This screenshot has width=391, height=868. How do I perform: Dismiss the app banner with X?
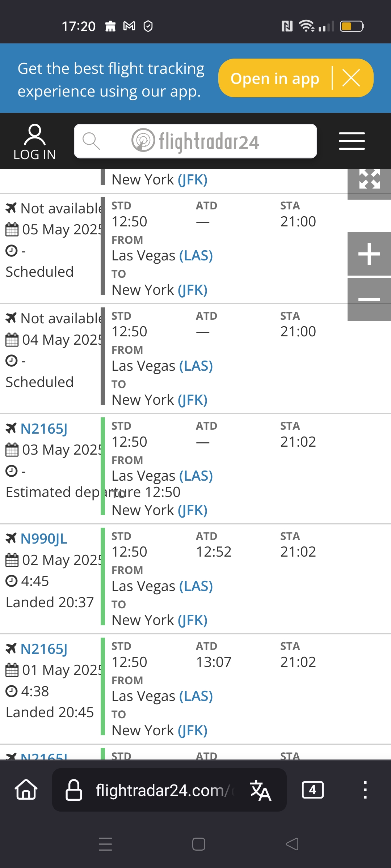click(x=351, y=78)
